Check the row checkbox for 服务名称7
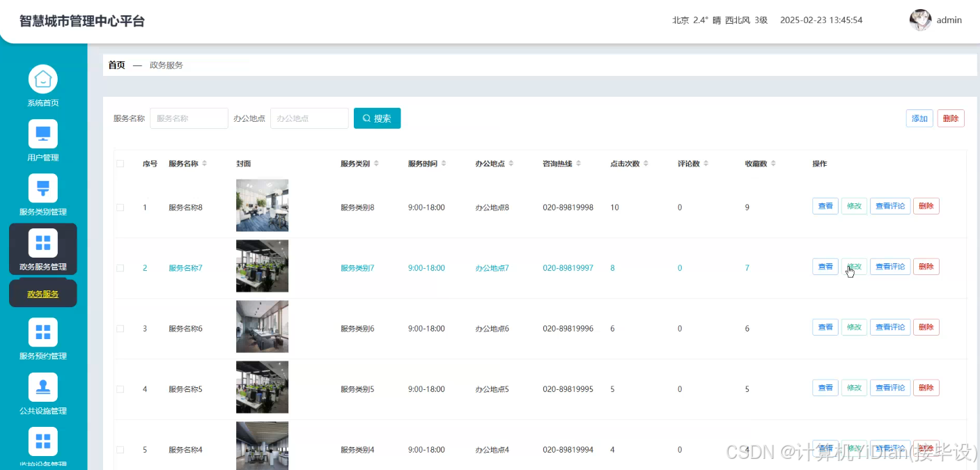 [x=120, y=268]
